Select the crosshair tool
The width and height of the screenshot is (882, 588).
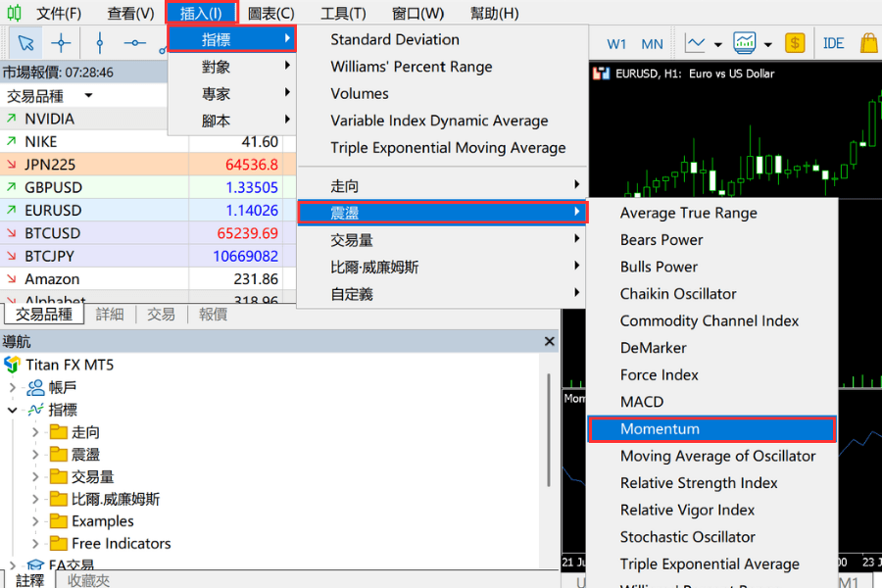61,43
